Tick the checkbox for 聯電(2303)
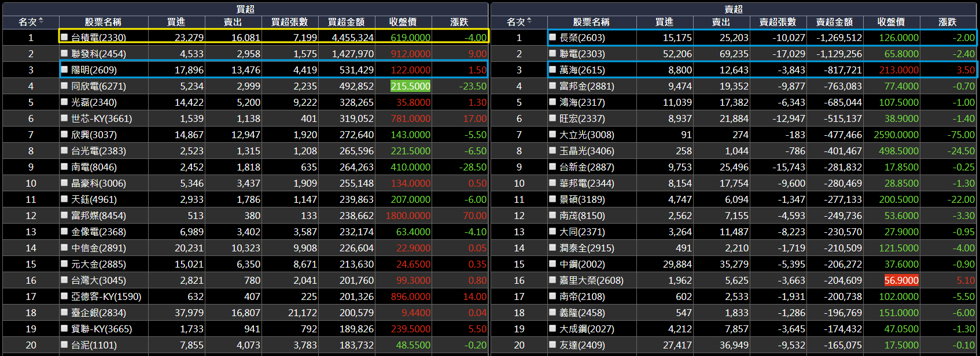The height and width of the screenshot is (356, 980). (x=553, y=53)
